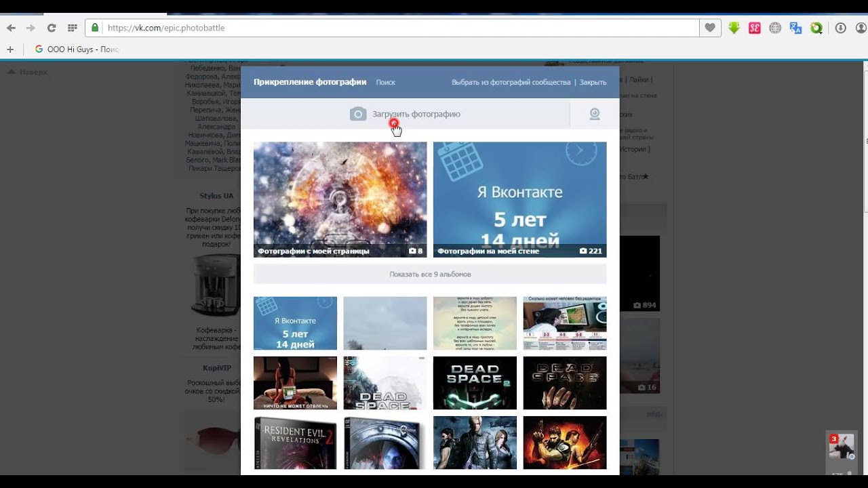Click the camera icon beside Загрузить фотографию
This screenshot has width=868, height=488.
(358, 114)
